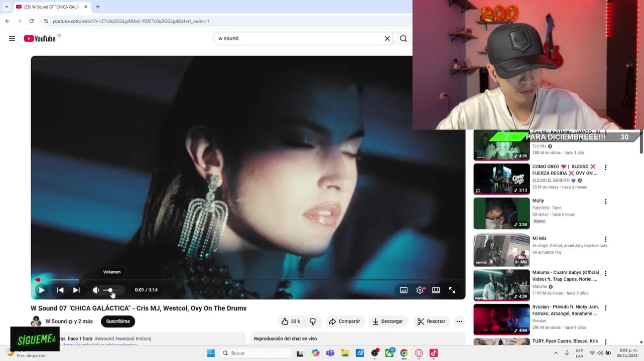Toggle subtitles on the player

[404, 290]
